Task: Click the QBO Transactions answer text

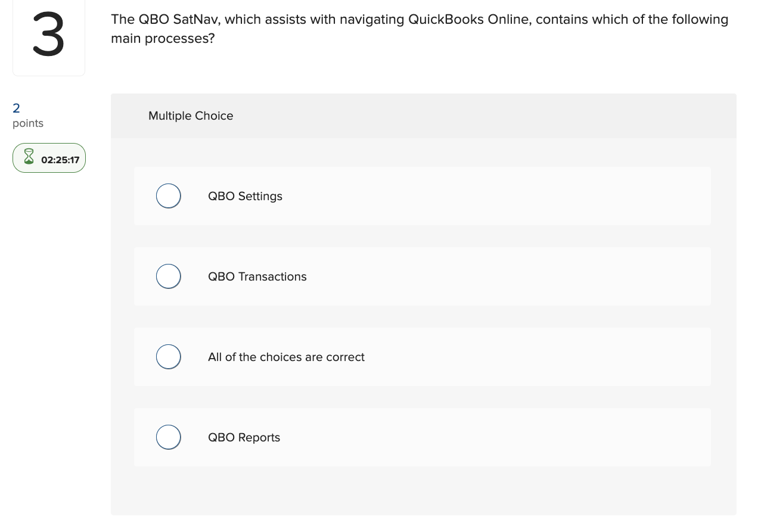Action: click(257, 276)
